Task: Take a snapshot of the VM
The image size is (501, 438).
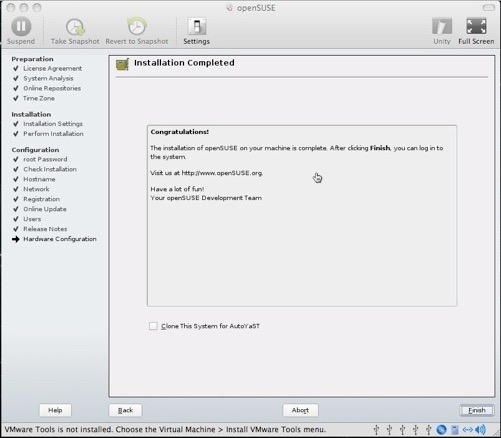Action: pyautogui.click(x=75, y=31)
